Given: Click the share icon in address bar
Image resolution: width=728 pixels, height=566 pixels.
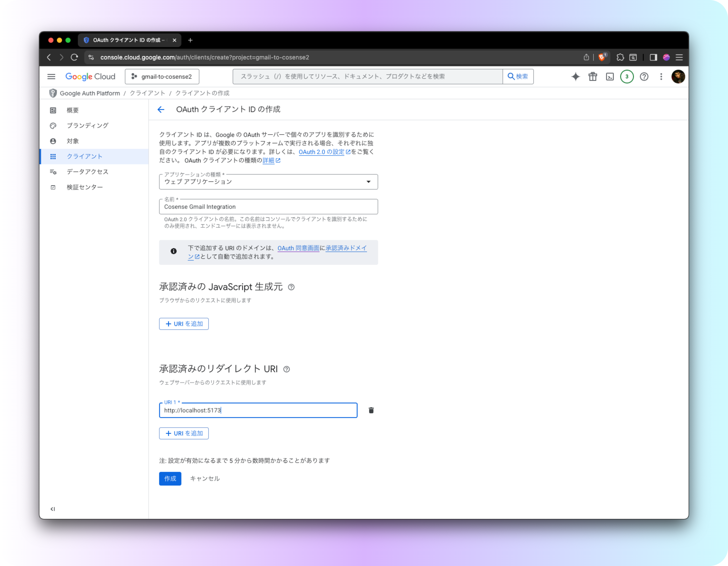Looking at the screenshot, I should [x=586, y=57].
